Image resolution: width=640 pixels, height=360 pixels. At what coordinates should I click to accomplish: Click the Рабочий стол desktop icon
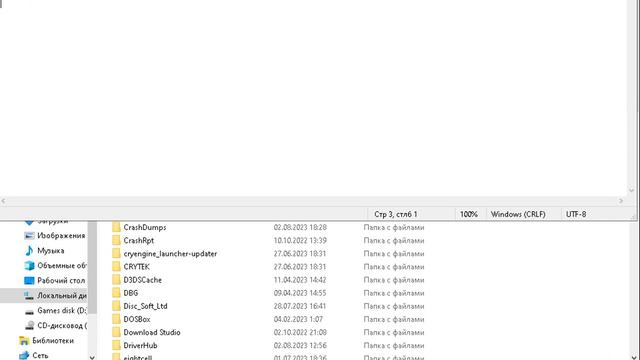[x=29, y=280]
